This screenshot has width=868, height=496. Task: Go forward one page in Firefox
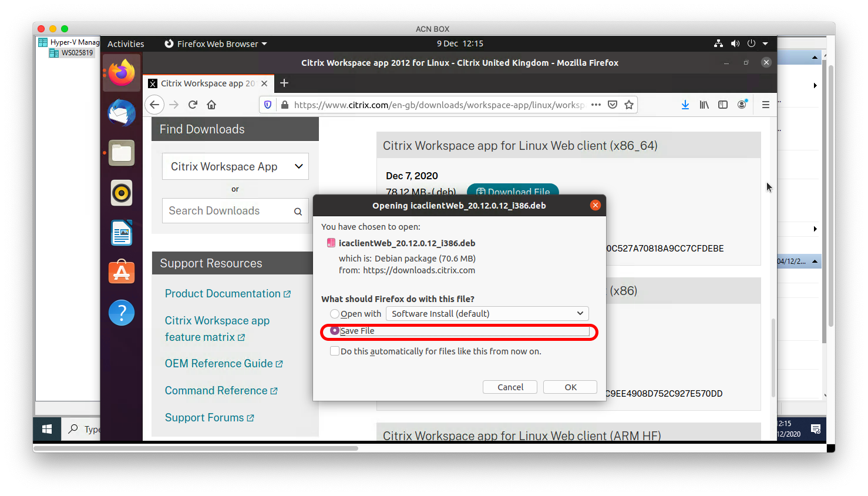(x=174, y=105)
